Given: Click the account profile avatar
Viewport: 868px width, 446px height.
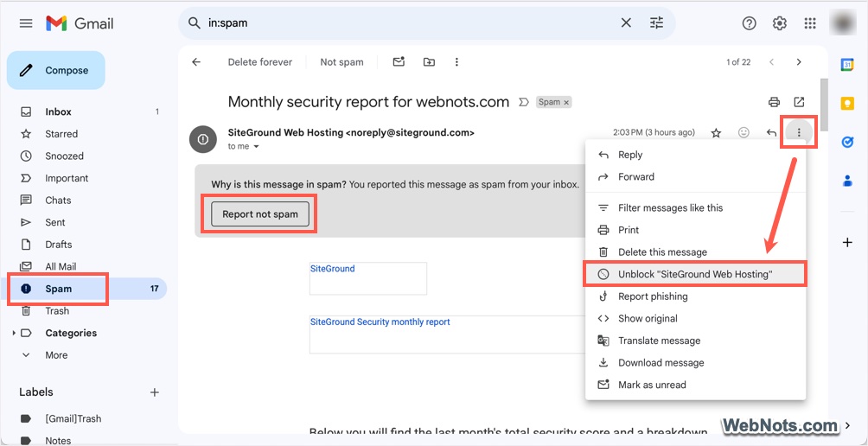Looking at the screenshot, I should click(844, 23).
